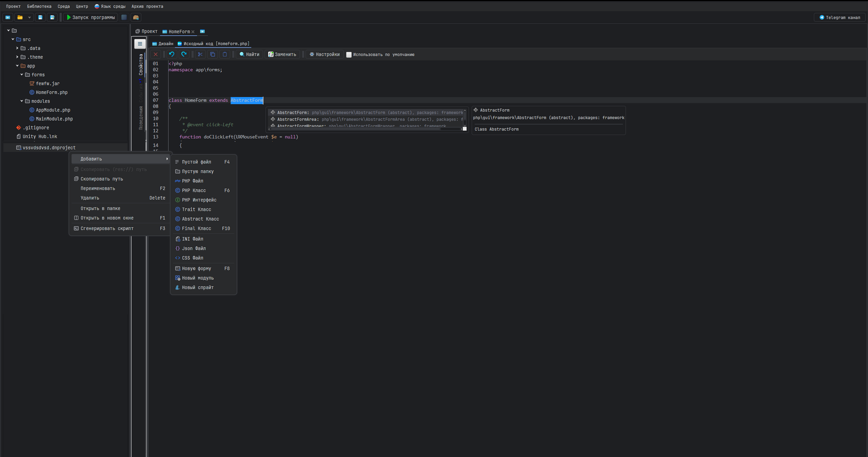The image size is (868, 457).
Task: Add Пустой файл from submenu
Action: click(203, 162)
